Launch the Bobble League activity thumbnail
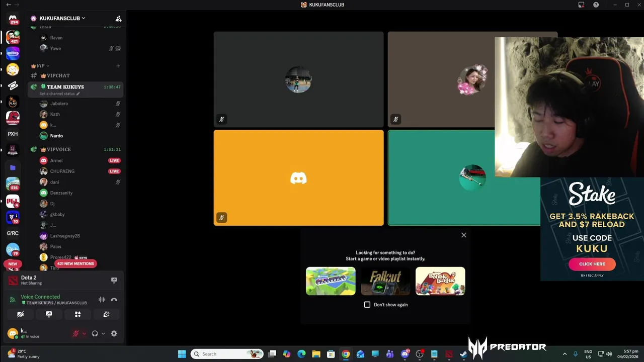The width and height of the screenshot is (644, 362). (440, 281)
